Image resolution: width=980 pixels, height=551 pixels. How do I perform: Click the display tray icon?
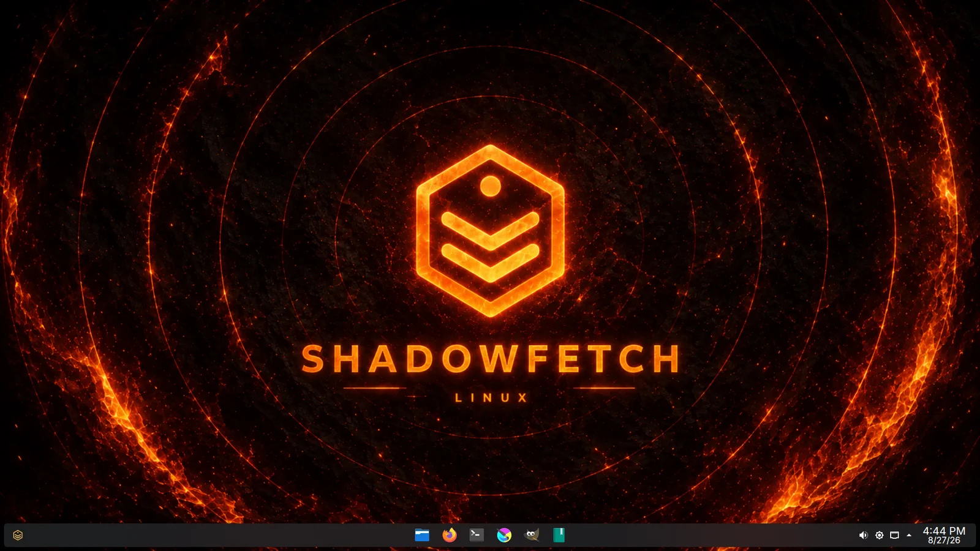click(894, 535)
